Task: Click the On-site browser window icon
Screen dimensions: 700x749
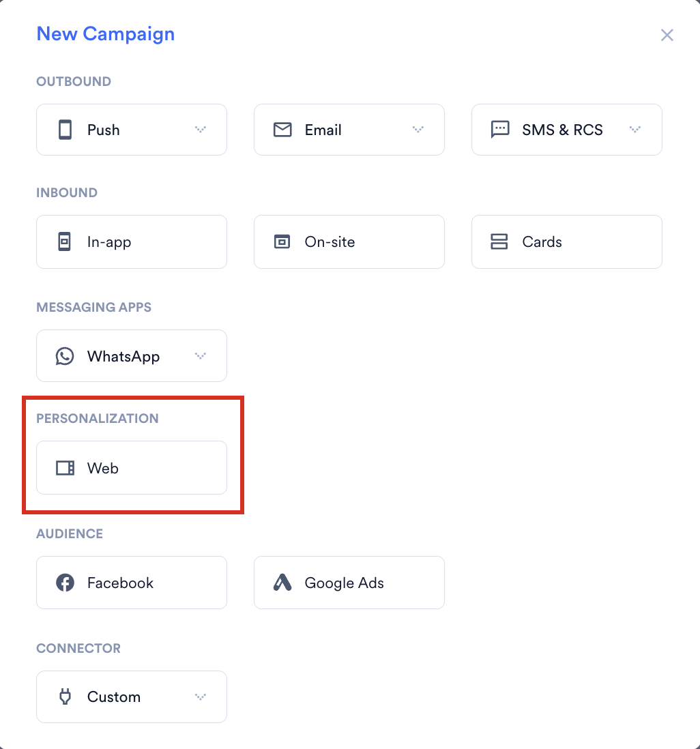Action: pos(282,241)
